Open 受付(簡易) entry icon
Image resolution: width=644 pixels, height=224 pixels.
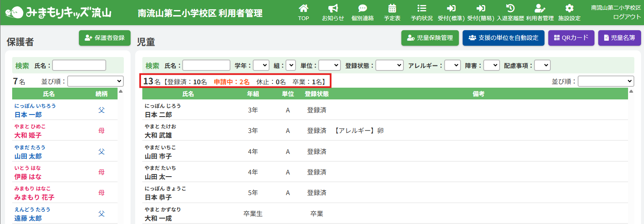pos(481,8)
